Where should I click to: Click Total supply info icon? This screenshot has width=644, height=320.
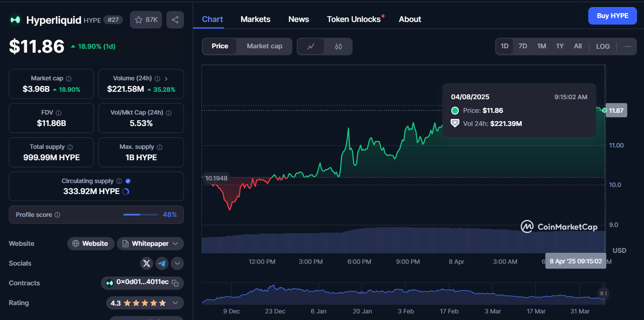[70, 147]
